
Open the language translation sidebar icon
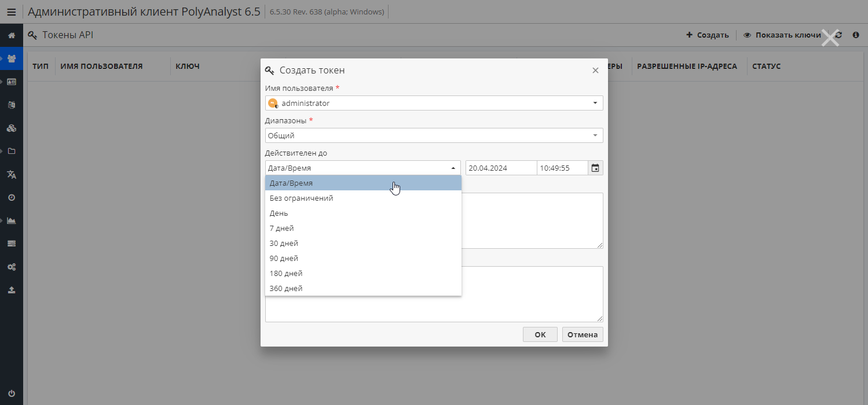pos(12,175)
